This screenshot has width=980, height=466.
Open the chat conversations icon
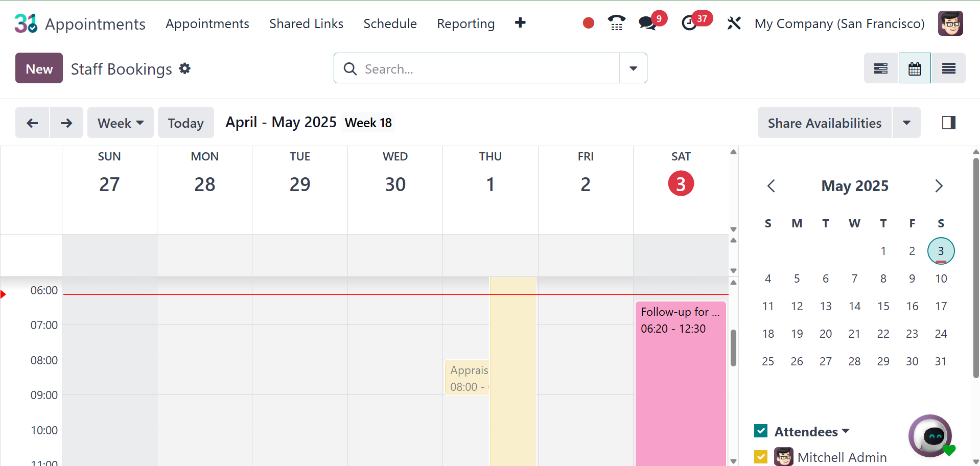click(647, 23)
